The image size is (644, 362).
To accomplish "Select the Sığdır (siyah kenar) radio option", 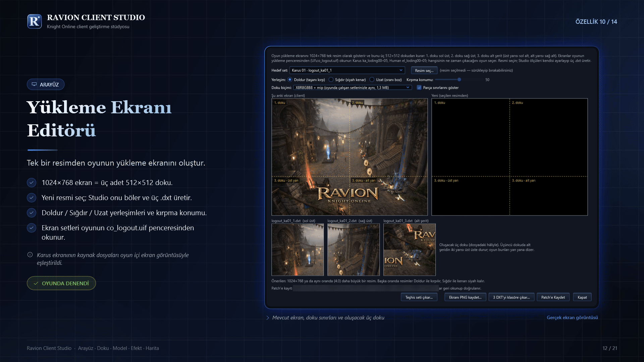I will [331, 80].
